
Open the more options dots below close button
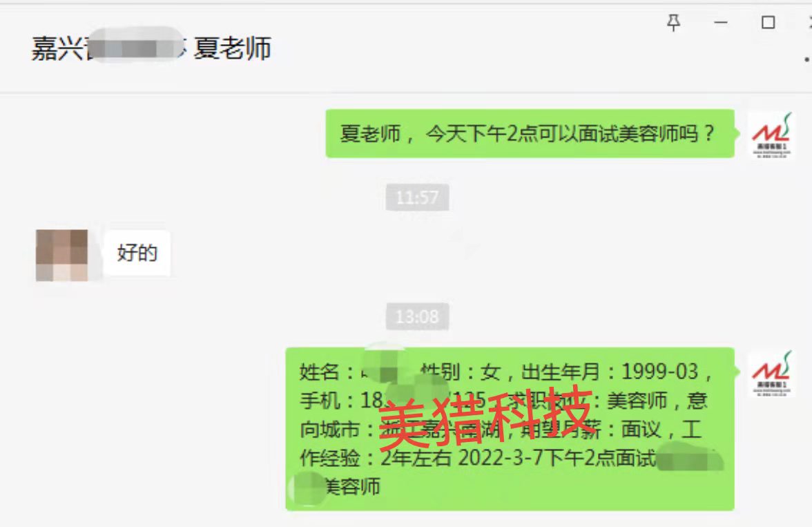pyautogui.click(x=806, y=59)
